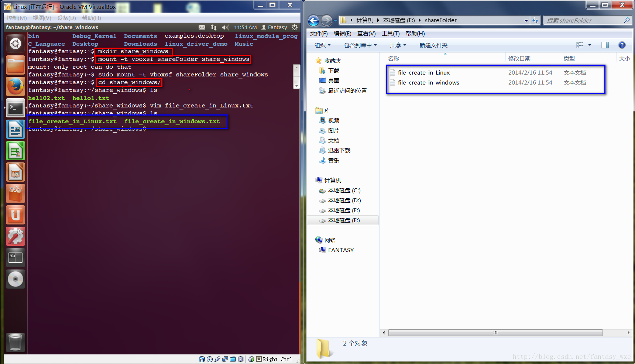Expand the arrow after 本地磁盘 (F:) in address bar
Viewport: 635px width, 364px height.
(x=420, y=20)
